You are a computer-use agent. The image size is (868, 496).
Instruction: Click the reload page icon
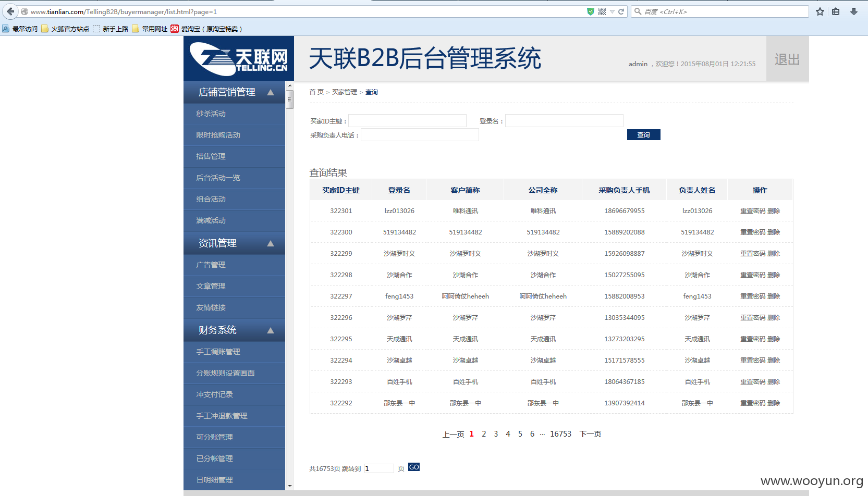(621, 11)
